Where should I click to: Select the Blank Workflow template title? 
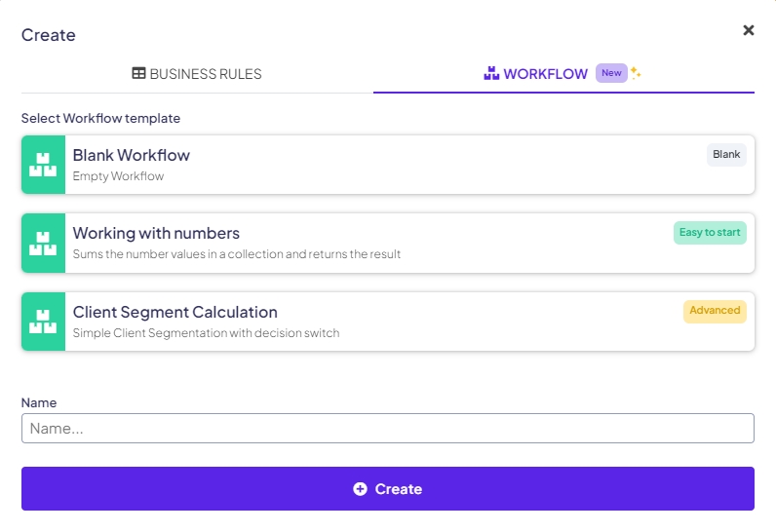(x=132, y=155)
